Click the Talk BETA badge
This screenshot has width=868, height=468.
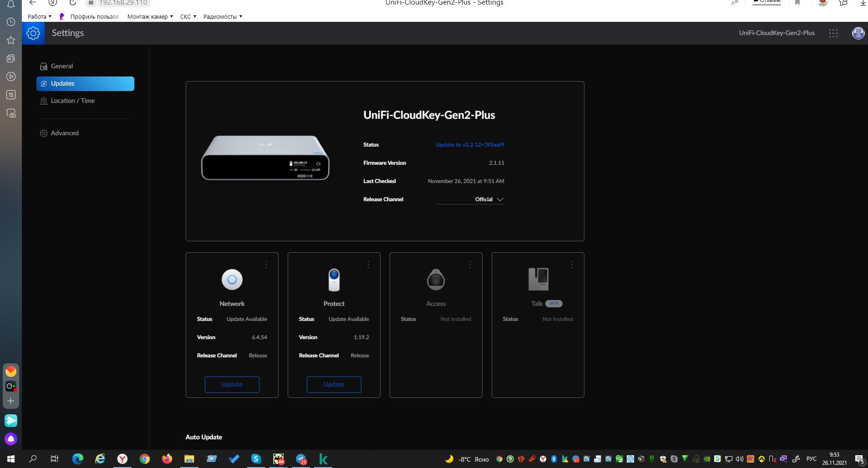554,304
